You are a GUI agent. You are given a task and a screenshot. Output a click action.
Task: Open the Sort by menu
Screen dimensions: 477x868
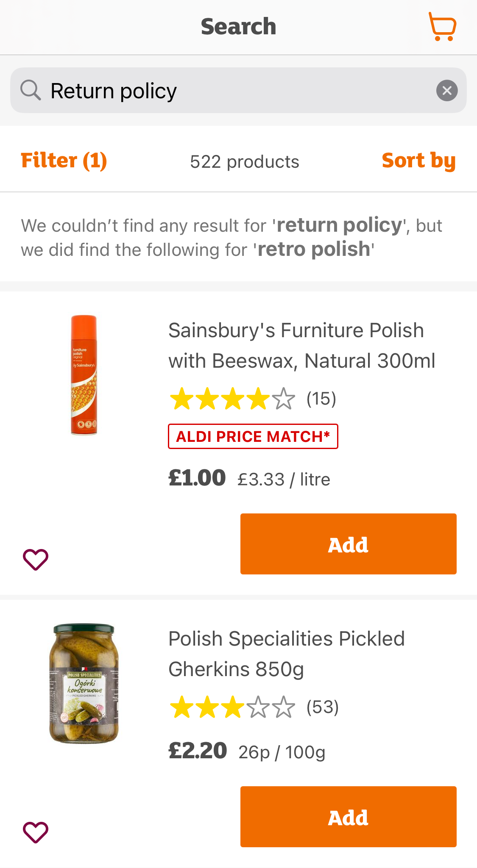click(x=418, y=161)
